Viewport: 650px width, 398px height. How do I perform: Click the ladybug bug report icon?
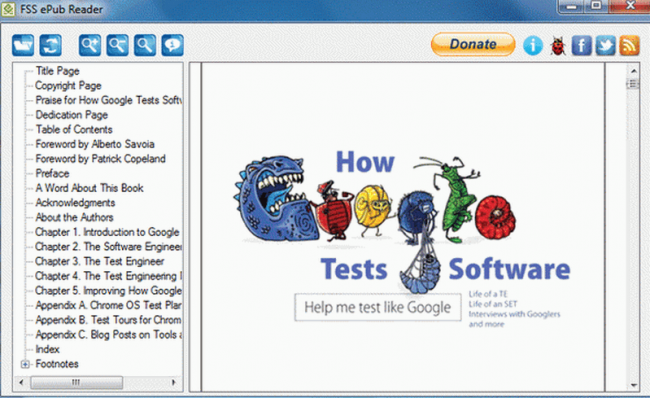558,46
